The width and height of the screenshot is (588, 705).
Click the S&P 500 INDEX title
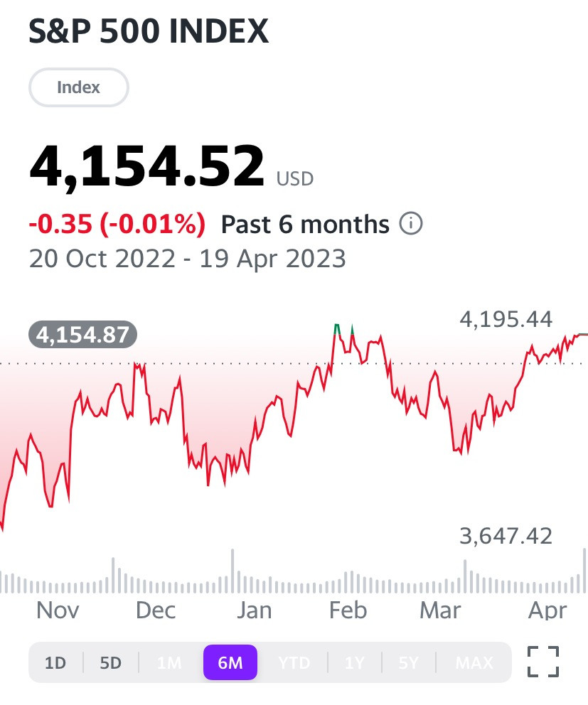149,31
